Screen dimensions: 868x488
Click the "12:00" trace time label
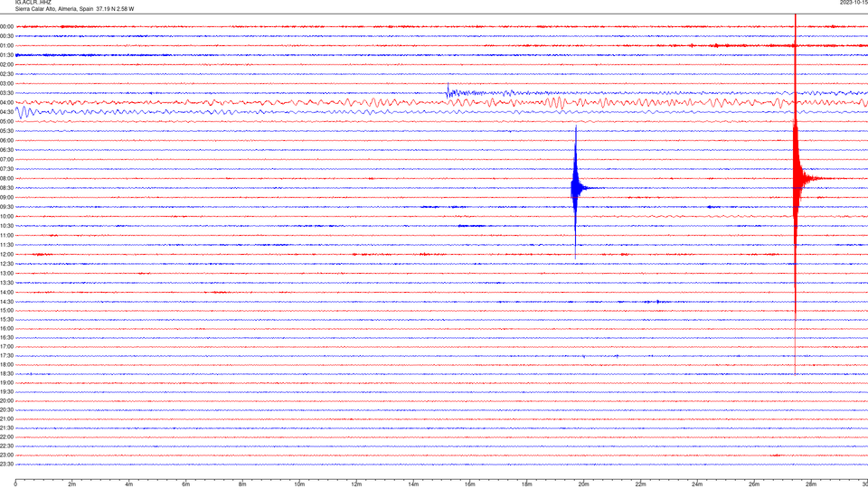pos(7,254)
